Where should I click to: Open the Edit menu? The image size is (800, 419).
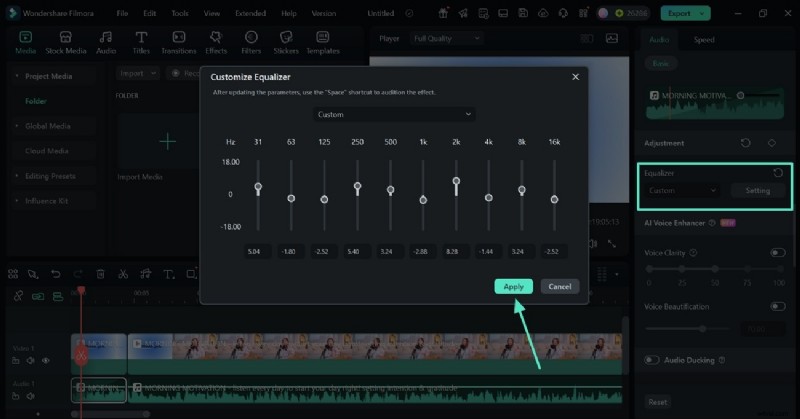pos(149,13)
